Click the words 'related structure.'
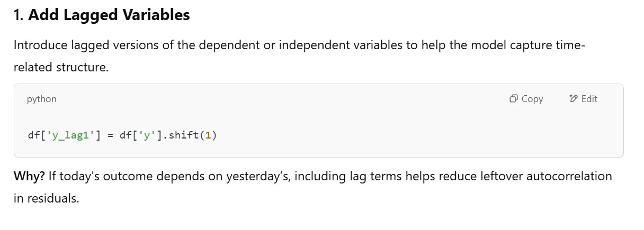This screenshot has width=644, height=230. pyautogui.click(x=61, y=68)
